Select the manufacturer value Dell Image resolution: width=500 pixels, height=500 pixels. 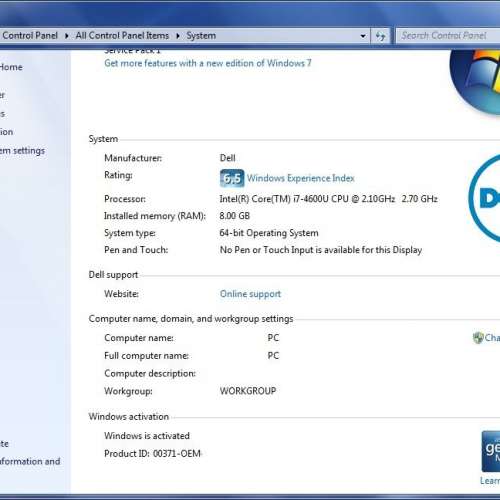[227, 158]
